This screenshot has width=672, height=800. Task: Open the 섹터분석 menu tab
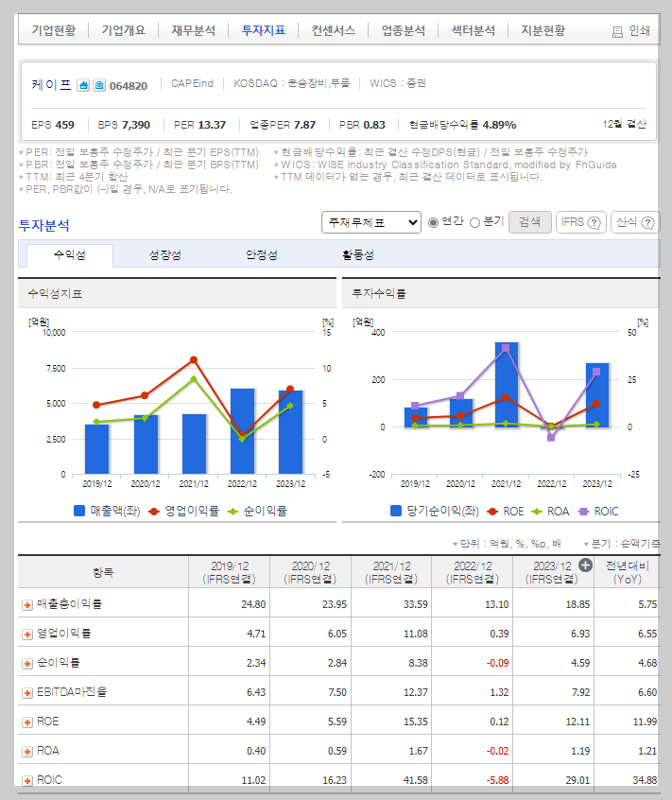point(474,30)
